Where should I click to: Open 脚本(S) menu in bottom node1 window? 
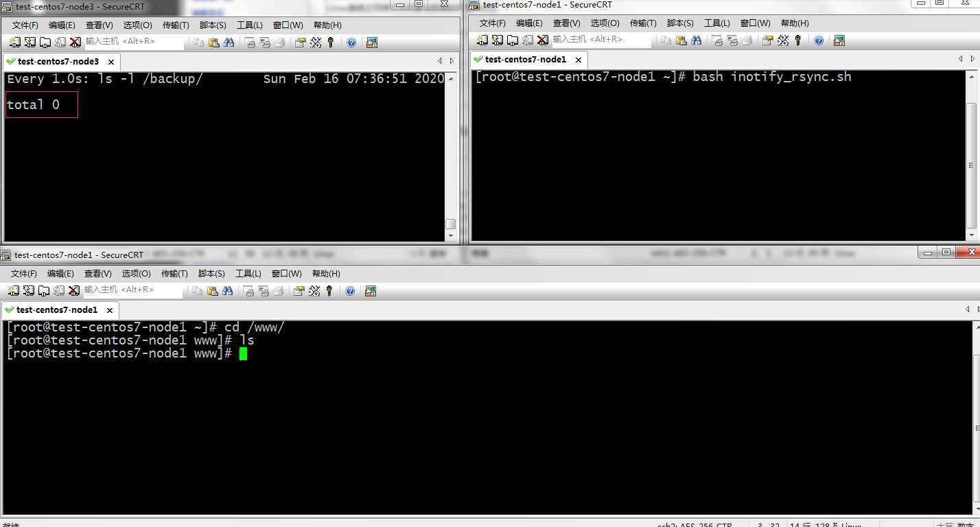tap(212, 274)
